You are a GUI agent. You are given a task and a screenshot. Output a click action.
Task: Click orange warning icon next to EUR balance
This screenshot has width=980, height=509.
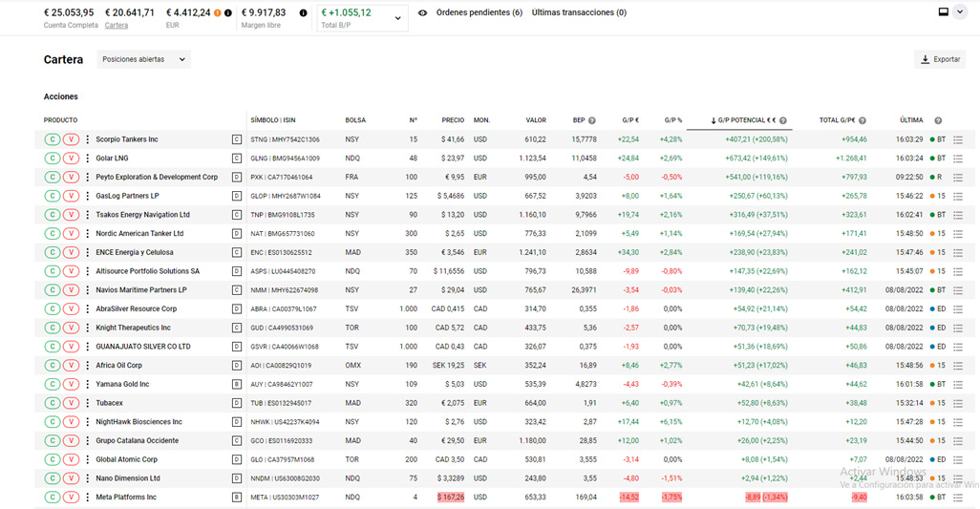coord(218,12)
